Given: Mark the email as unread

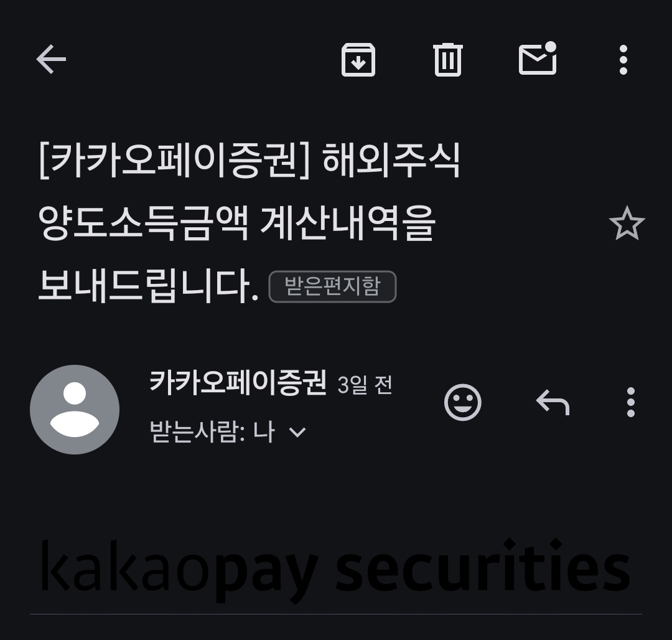Looking at the screenshot, I should pos(538,59).
